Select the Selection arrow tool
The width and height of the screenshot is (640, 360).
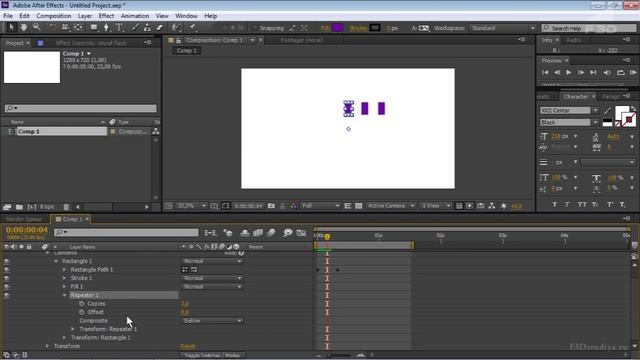(x=11, y=27)
